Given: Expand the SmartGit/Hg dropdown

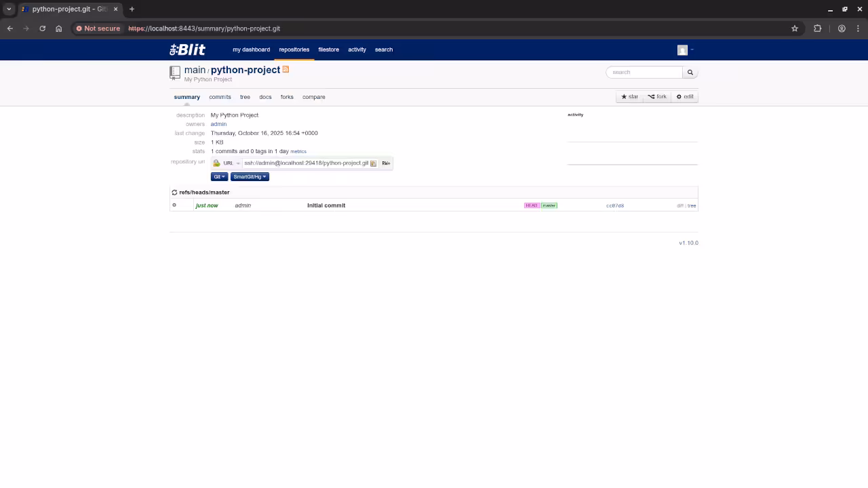Looking at the screenshot, I should click(250, 177).
